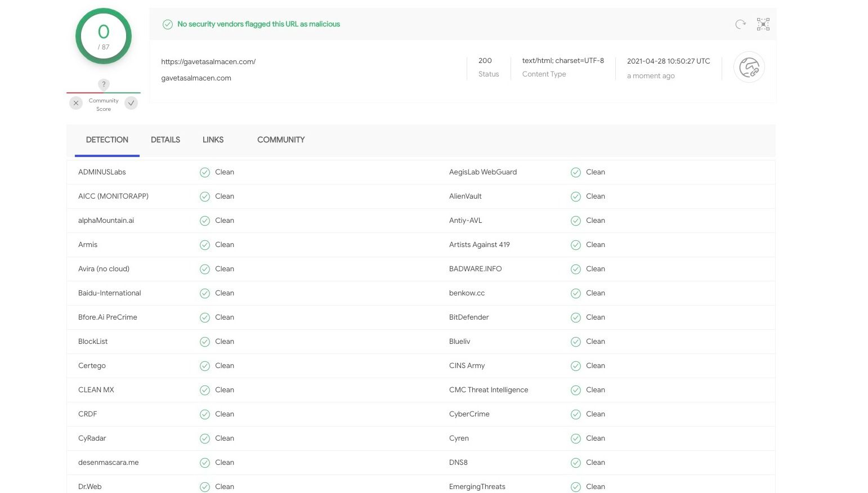Screen dimensions: 868x493
Task: Click the CRDF clean check icon
Action: tap(205, 415)
